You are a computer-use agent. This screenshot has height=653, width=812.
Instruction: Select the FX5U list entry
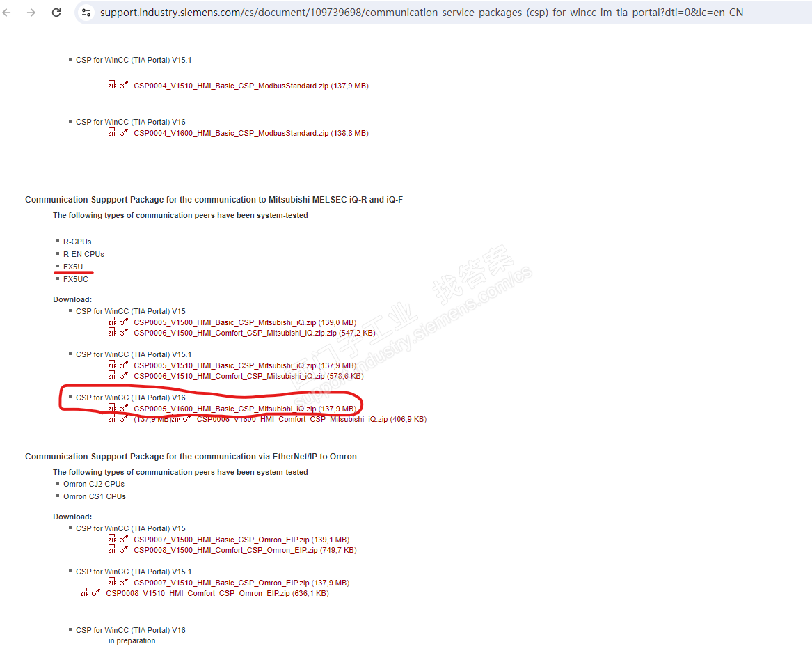[x=73, y=267]
